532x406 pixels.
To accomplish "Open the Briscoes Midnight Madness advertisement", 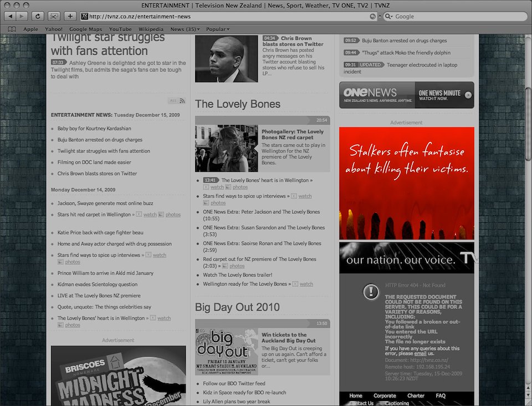I will (x=119, y=376).
